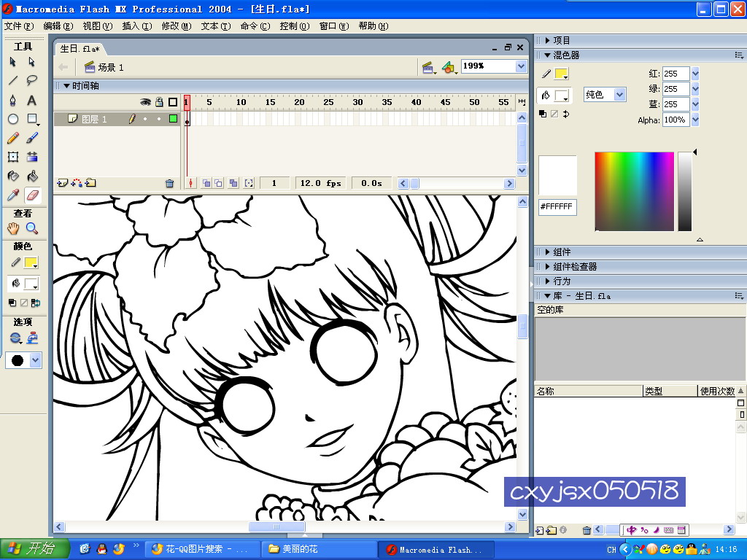
Task: Select the Subselection tool
Action: click(x=32, y=62)
